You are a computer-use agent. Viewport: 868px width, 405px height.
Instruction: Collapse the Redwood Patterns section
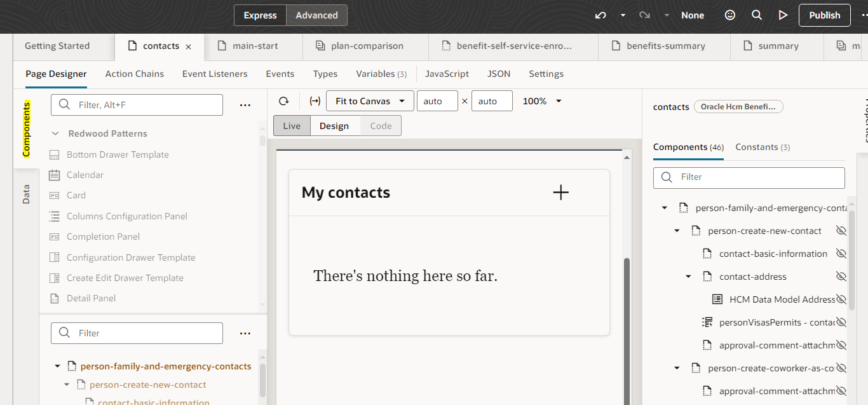pyautogui.click(x=55, y=133)
